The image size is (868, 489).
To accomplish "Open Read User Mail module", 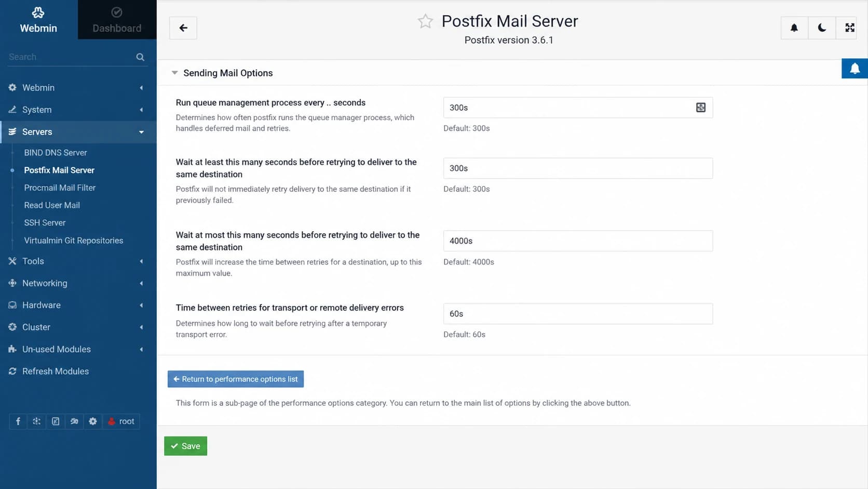I will pos(52,205).
